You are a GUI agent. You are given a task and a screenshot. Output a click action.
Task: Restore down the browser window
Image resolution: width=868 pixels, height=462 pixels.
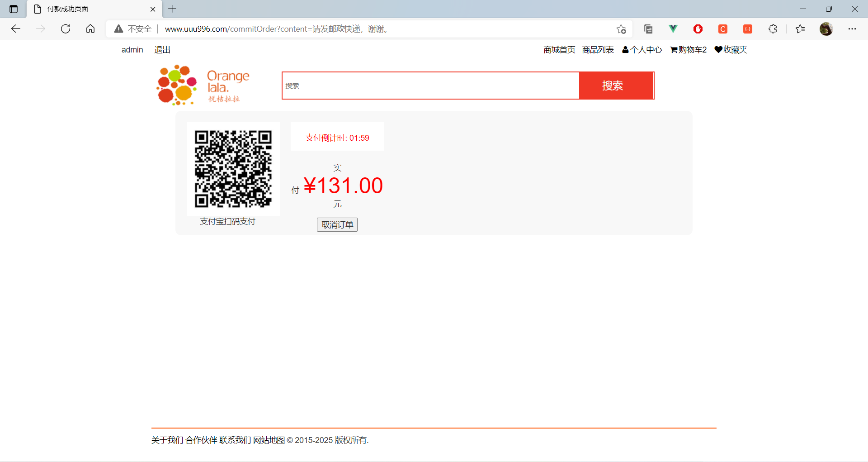(x=829, y=9)
